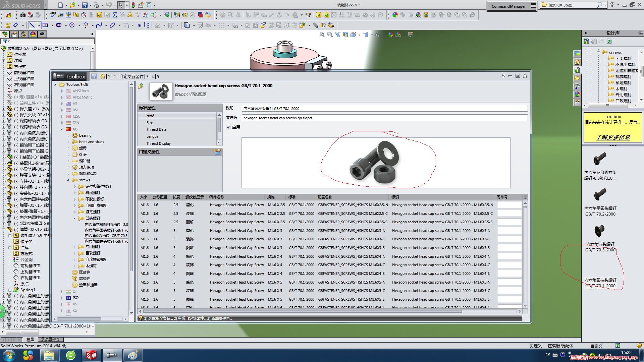Open the SolidWorks app in Windows taskbar
This screenshot has height=362, width=644.
click(91, 355)
